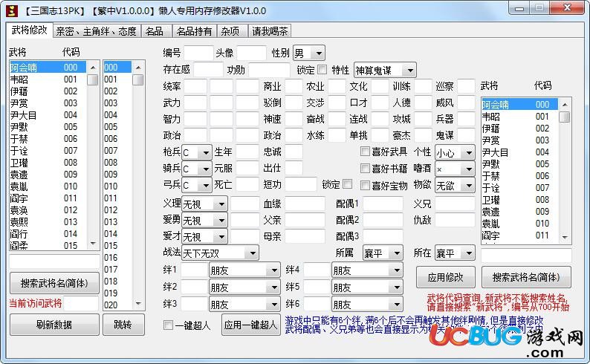
Task: Enable 喜好武具 checkbox
Action: point(365,151)
